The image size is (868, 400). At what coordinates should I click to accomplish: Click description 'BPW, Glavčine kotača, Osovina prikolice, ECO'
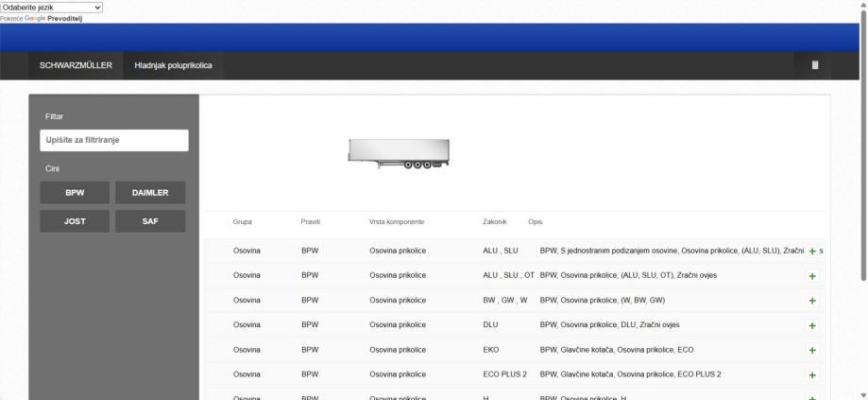pos(617,350)
